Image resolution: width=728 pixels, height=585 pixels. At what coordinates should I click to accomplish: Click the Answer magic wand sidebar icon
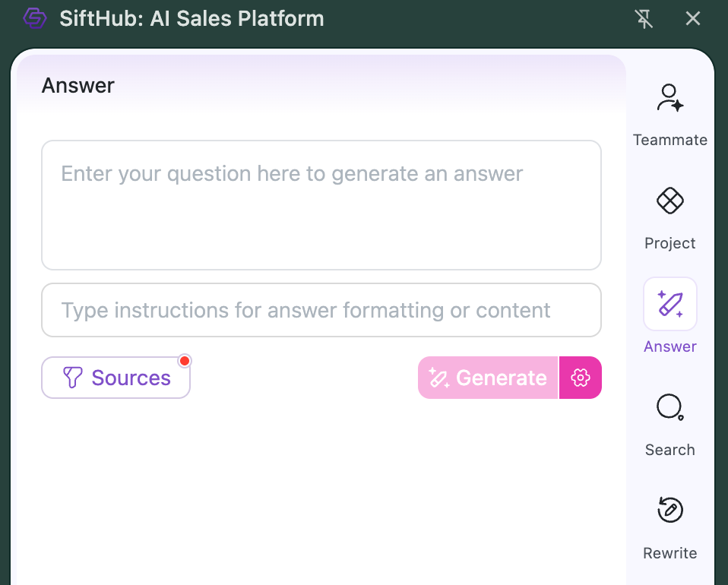[669, 304]
